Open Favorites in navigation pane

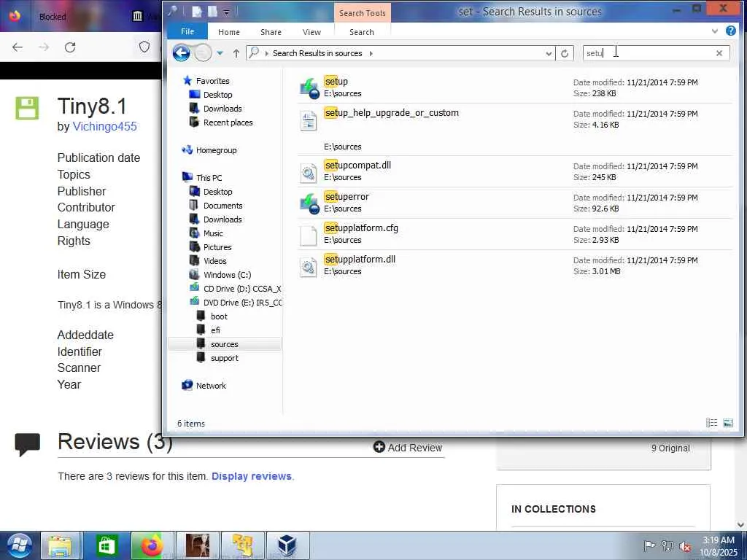pyautogui.click(x=212, y=81)
